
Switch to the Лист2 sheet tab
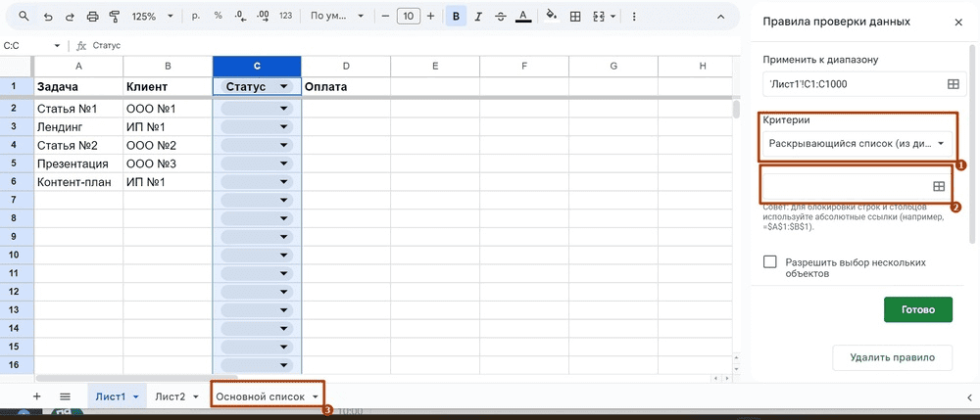[x=175, y=397]
